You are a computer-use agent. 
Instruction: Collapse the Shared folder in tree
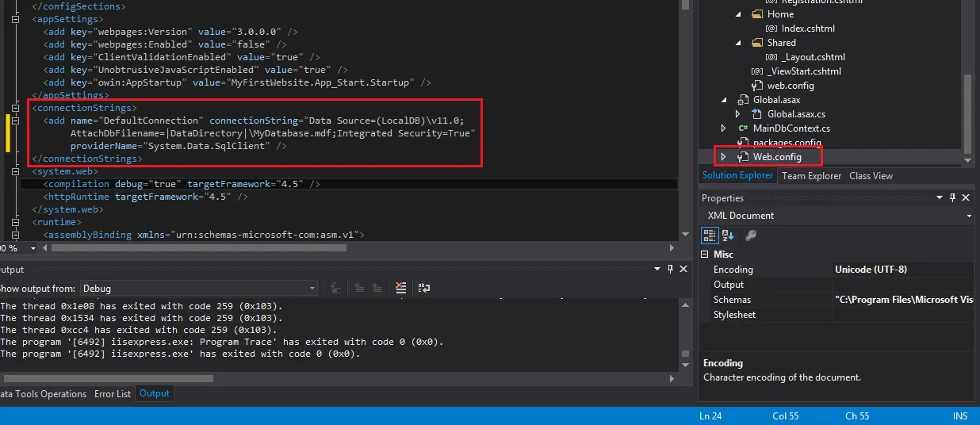[x=737, y=43]
